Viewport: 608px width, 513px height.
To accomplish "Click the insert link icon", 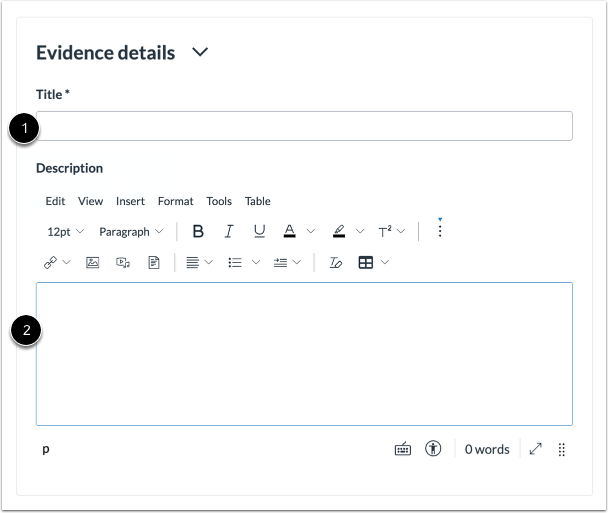I will (50, 263).
